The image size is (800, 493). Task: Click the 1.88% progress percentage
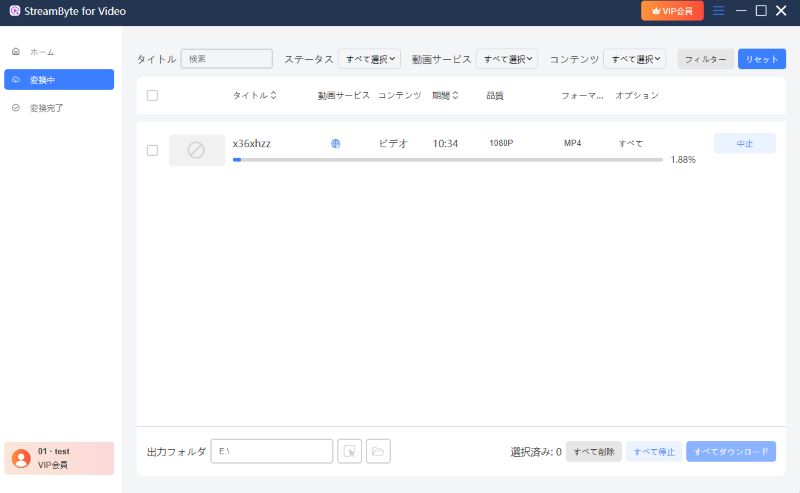point(683,160)
